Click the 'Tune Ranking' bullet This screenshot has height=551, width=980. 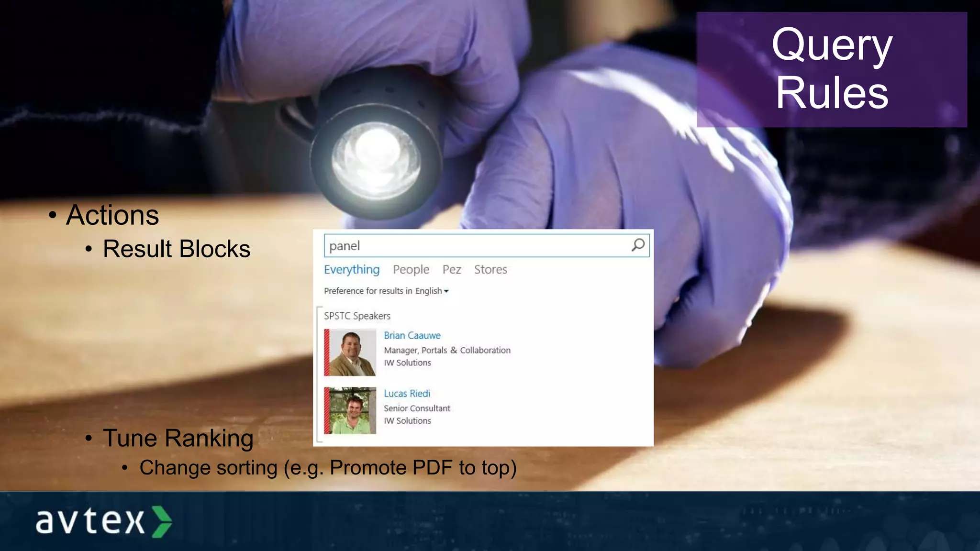178,439
